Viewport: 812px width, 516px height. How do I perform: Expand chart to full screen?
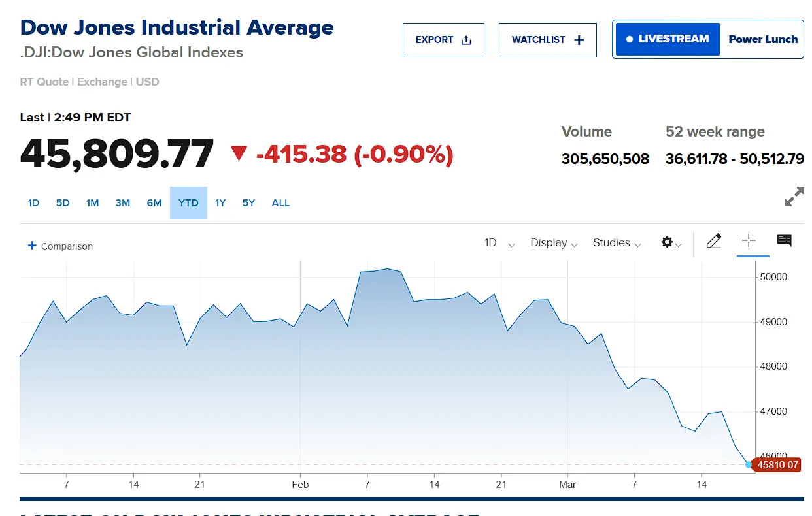794,197
